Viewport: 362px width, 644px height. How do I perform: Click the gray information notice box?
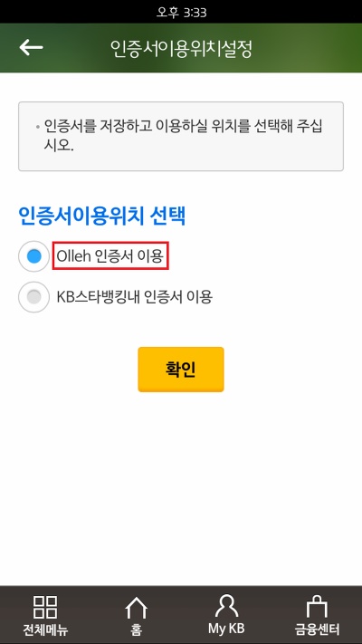tap(181, 137)
